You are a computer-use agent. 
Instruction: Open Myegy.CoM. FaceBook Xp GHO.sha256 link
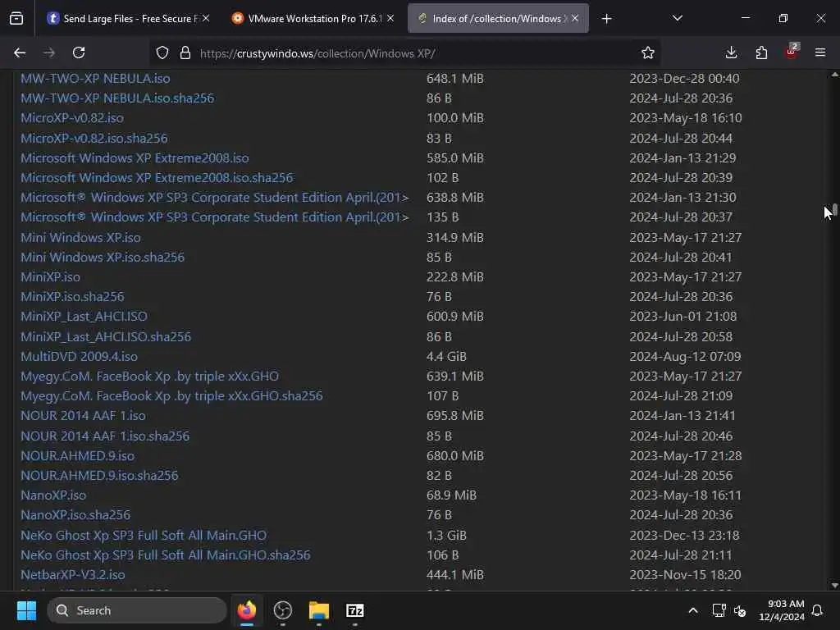coord(171,396)
